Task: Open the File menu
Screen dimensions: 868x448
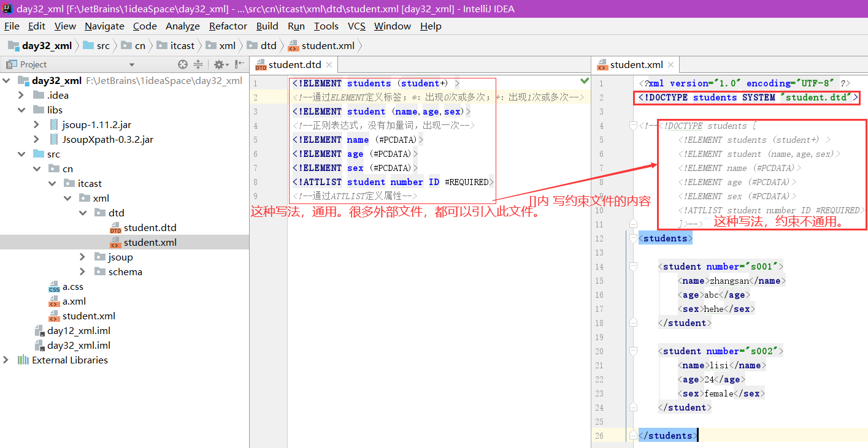Action: pos(12,26)
